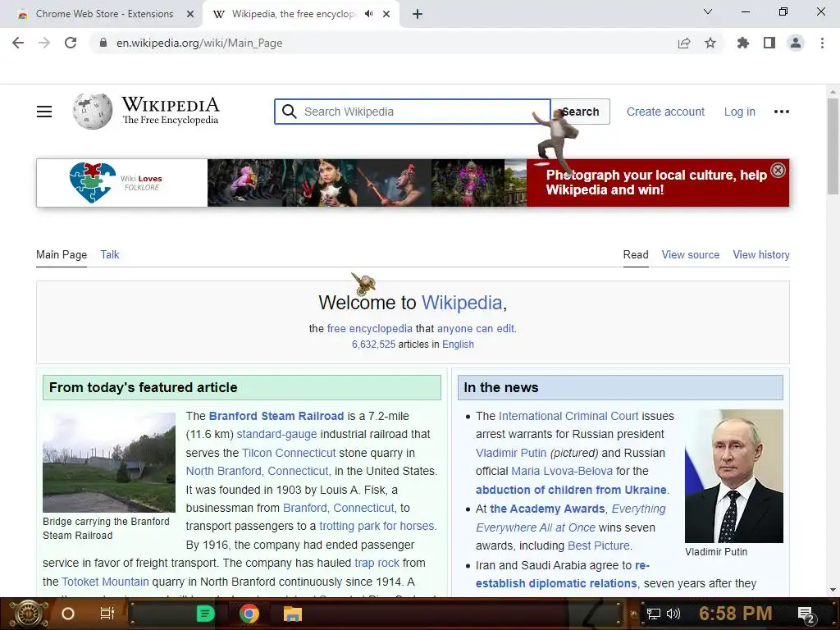Open the Photograph your local culture banner
The height and width of the screenshot is (630, 840).
656,182
